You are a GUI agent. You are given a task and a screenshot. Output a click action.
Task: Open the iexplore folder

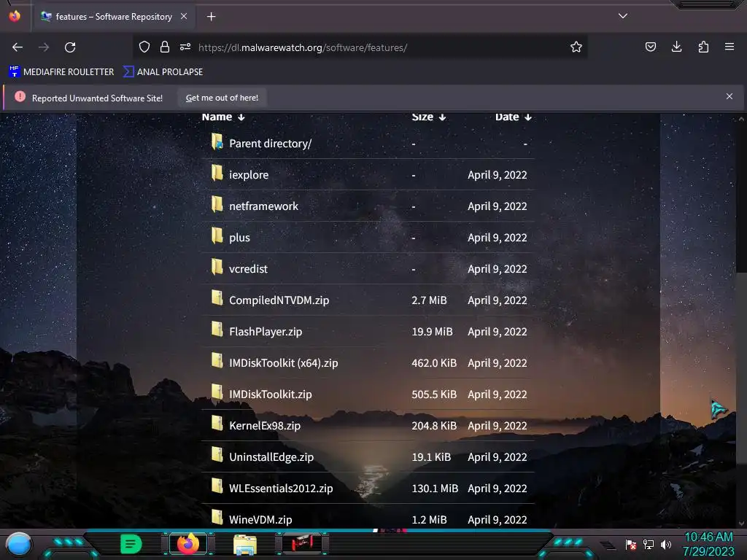pos(249,175)
